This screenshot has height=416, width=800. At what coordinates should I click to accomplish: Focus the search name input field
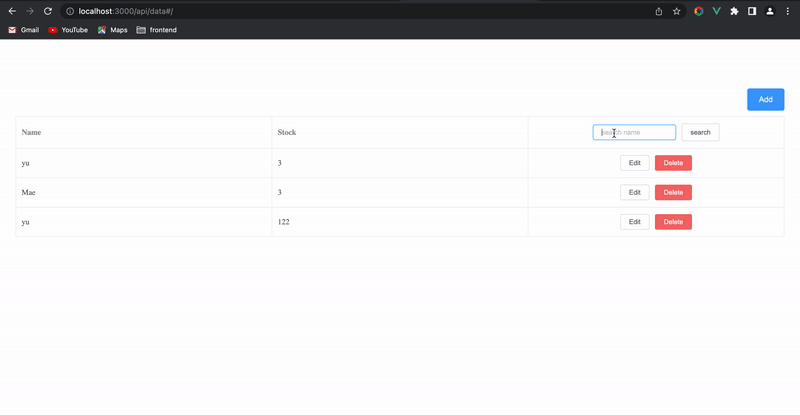(x=634, y=132)
